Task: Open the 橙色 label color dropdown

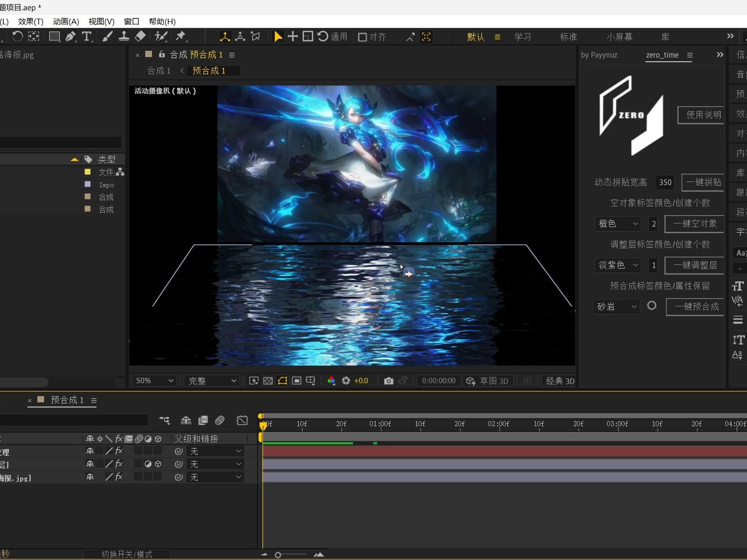Action: pyautogui.click(x=618, y=223)
